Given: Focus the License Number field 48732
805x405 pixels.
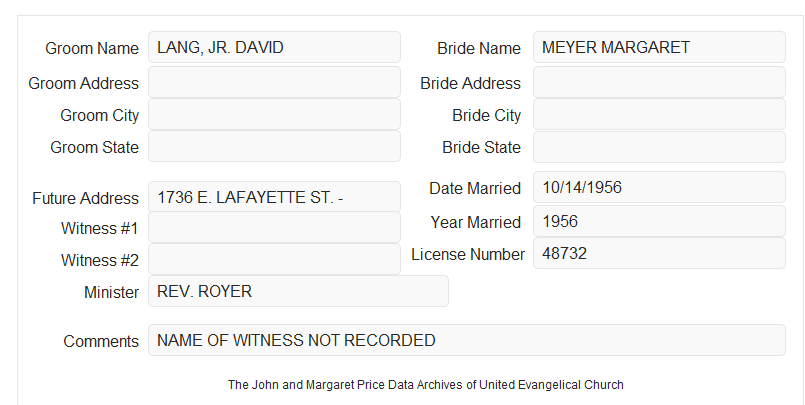Looking at the screenshot, I should (x=659, y=253).
